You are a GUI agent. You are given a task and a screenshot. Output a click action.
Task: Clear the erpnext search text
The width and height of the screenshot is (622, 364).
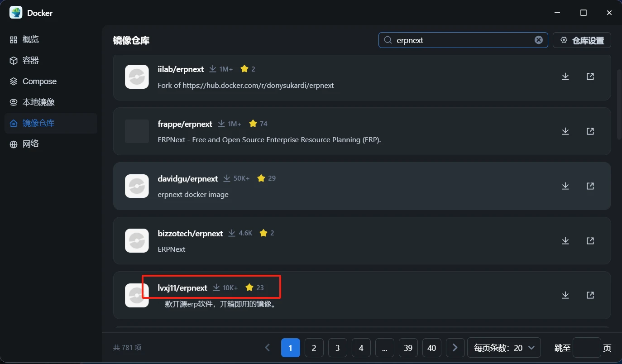click(539, 40)
